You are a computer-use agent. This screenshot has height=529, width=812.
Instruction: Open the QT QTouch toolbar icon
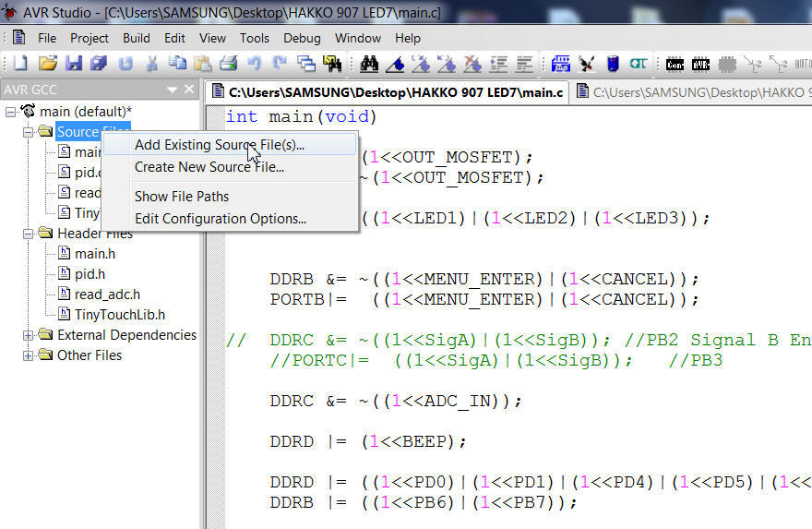(639, 65)
